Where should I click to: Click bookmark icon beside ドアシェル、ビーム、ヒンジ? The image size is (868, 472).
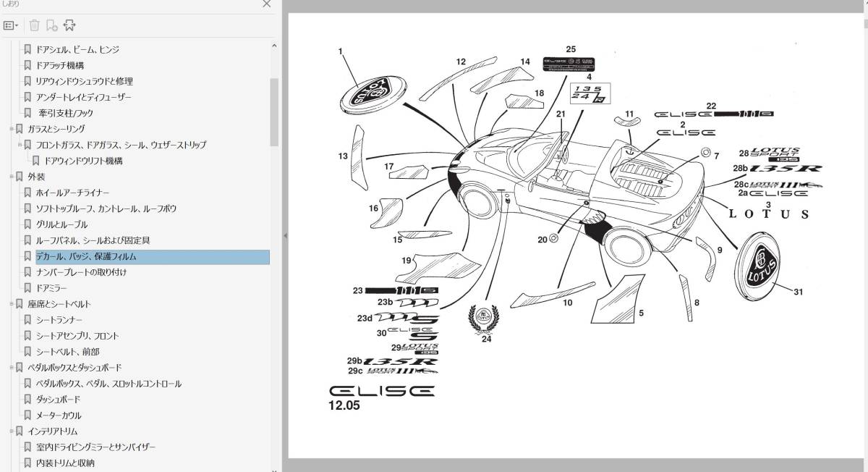click(27, 50)
